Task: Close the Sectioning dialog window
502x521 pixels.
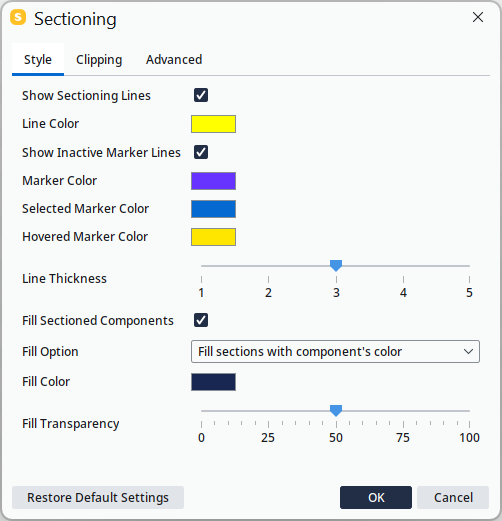Action: 478,17
